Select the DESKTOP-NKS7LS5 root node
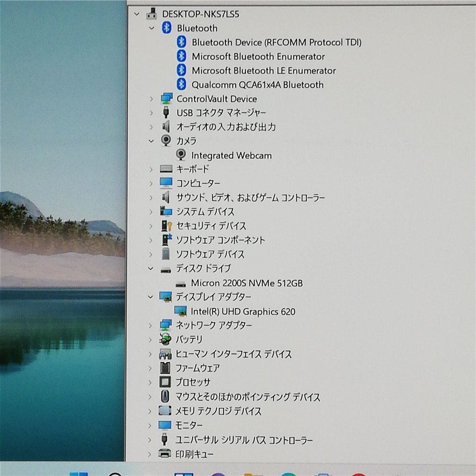The height and width of the screenshot is (476, 476). coord(200,14)
